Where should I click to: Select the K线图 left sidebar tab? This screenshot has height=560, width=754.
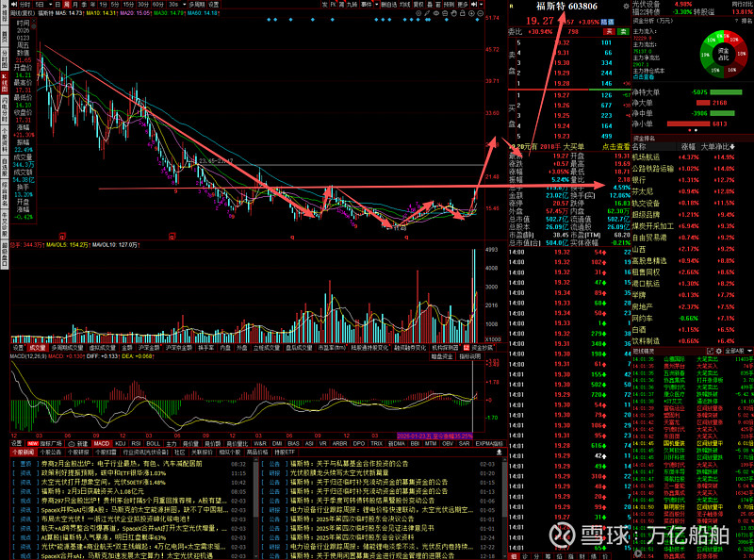[x=5, y=83]
